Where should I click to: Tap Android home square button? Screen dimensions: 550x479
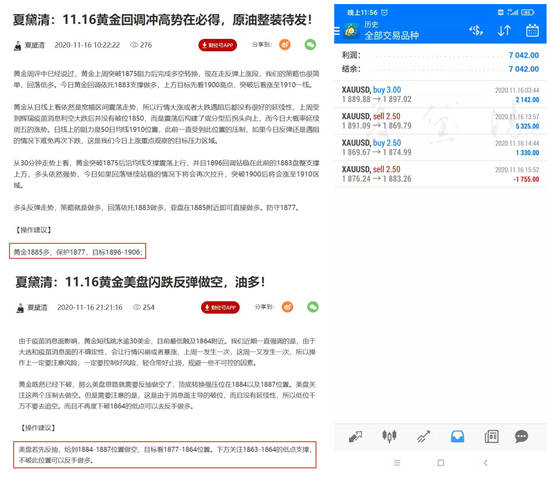(x=441, y=463)
